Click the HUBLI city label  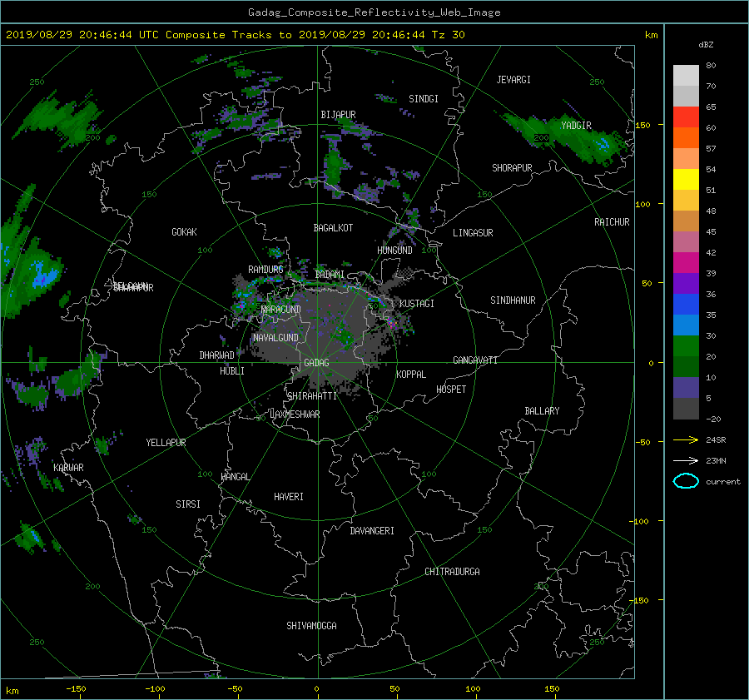point(232,371)
